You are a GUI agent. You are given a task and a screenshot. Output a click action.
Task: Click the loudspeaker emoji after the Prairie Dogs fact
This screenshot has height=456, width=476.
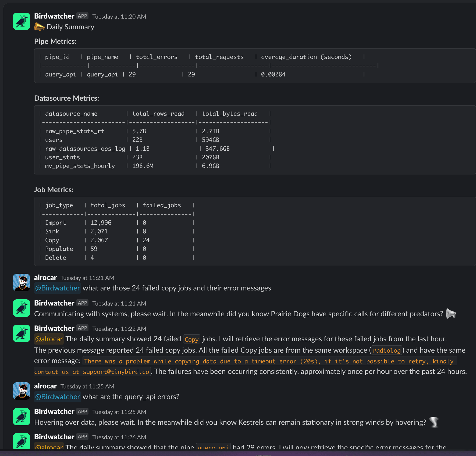pyautogui.click(x=451, y=314)
